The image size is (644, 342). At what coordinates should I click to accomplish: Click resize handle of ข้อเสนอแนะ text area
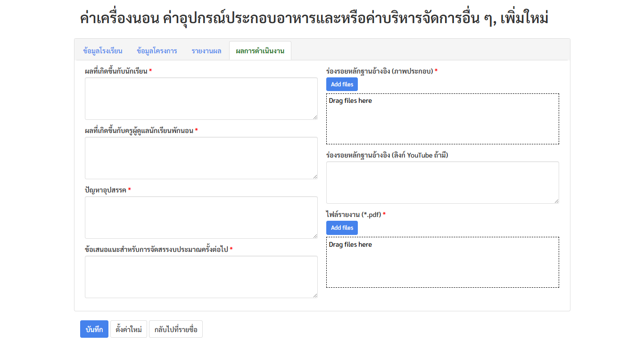tap(315, 295)
